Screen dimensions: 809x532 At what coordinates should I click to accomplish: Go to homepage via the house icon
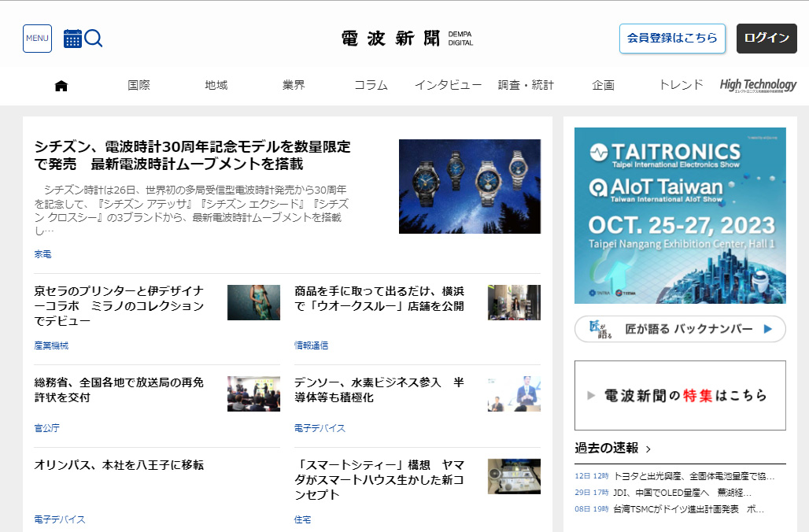click(x=61, y=86)
